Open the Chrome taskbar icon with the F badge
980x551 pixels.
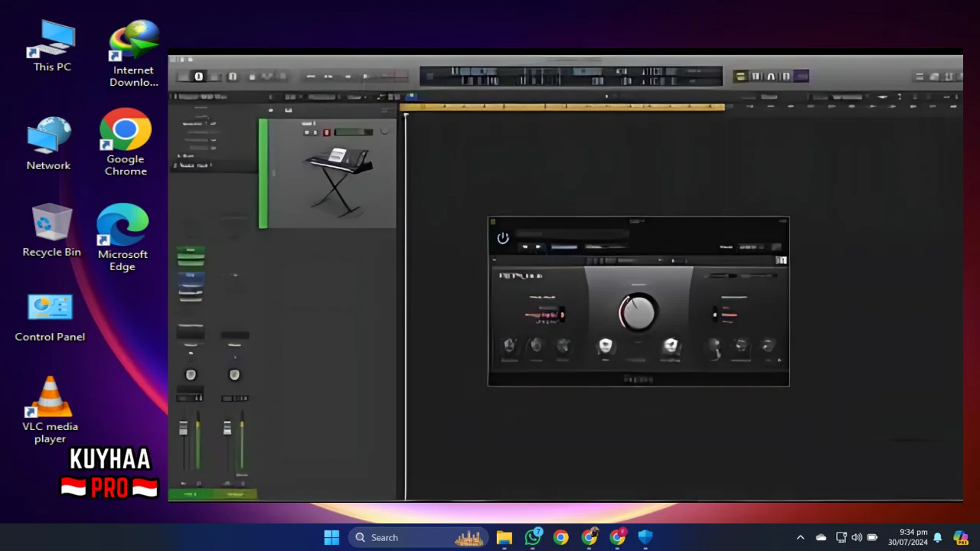click(618, 537)
